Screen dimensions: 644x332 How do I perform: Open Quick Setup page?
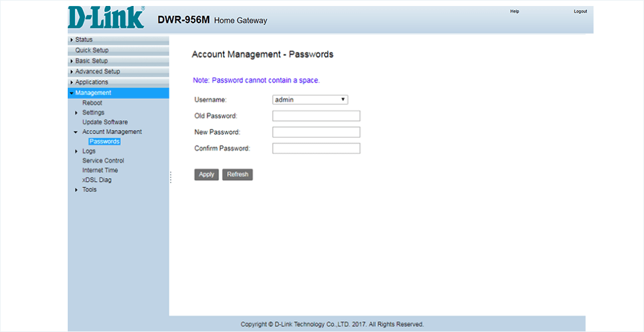tap(92, 50)
